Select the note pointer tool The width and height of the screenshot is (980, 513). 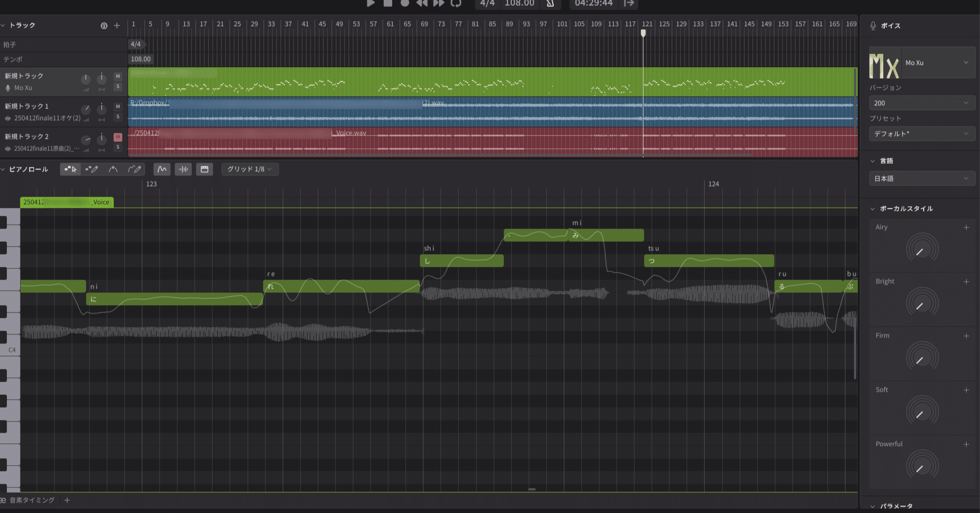pyautogui.click(x=71, y=169)
